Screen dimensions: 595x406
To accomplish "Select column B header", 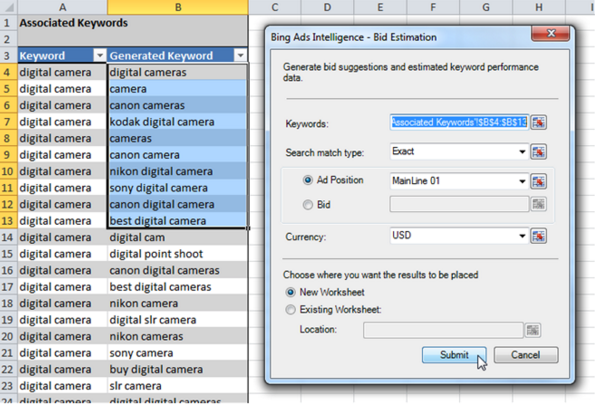I will point(178,7).
